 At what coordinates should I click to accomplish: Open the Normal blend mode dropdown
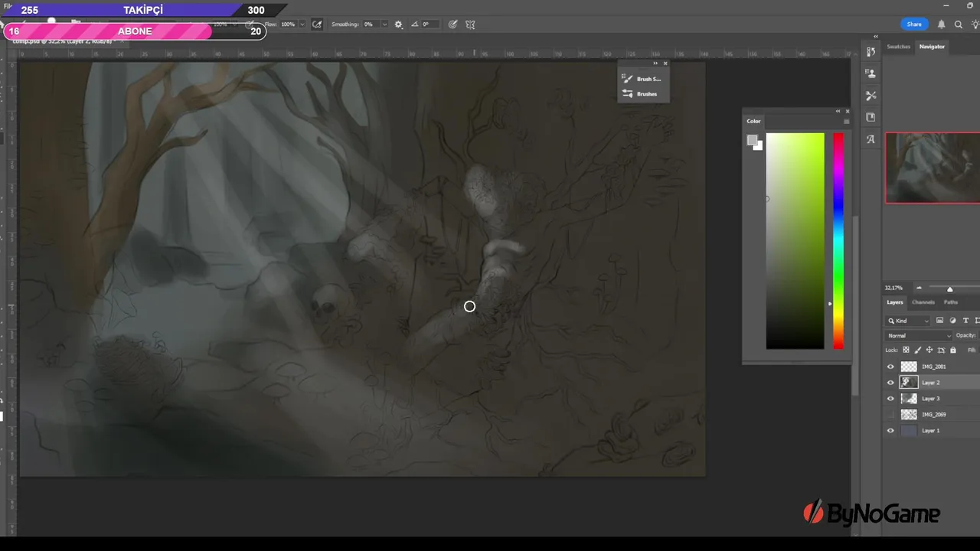[x=919, y=335]
